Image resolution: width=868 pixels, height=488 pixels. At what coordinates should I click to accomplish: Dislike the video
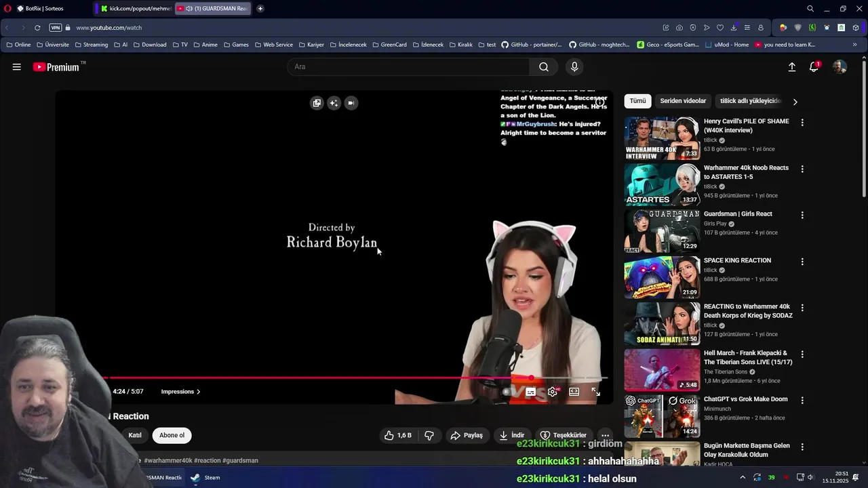click(x=429, y=435)
